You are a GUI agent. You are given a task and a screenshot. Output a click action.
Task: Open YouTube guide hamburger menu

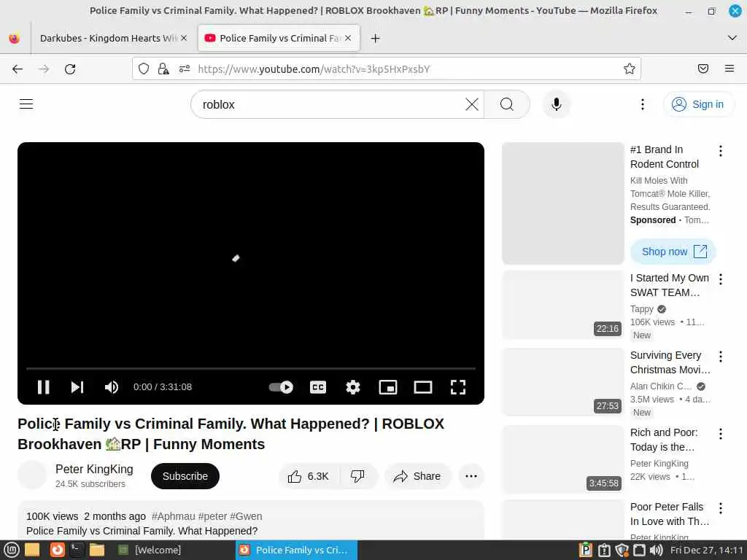(x=26, y=104)
